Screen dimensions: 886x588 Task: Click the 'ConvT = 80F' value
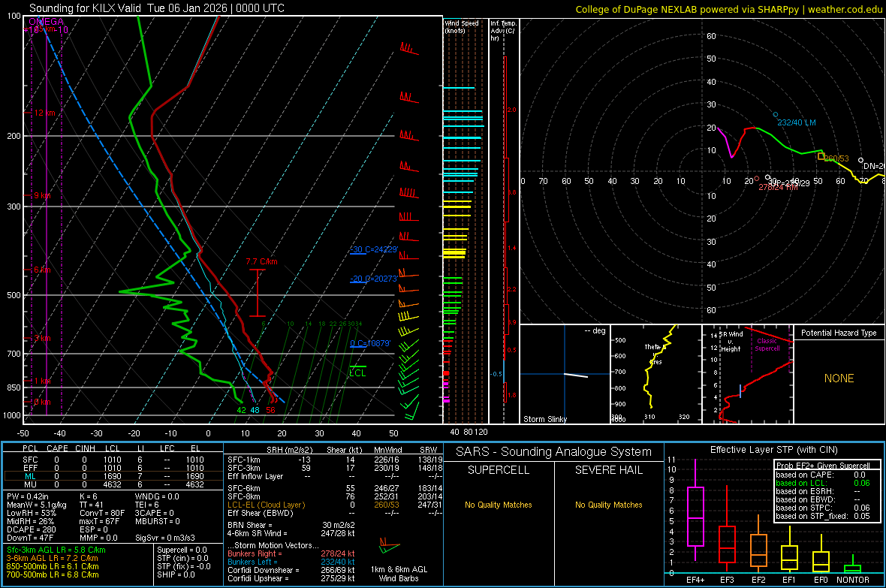(x=102, y=513)
